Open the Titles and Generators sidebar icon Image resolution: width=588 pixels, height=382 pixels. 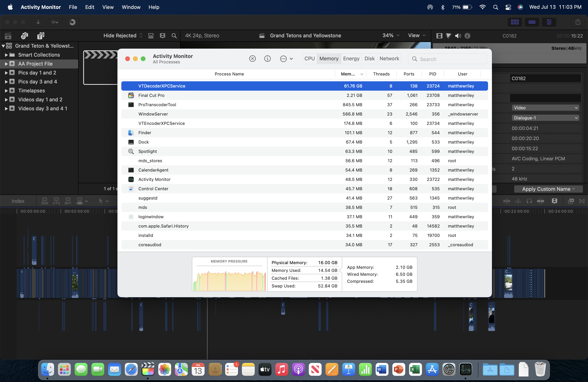pyautogui.click(x=41, y=36)
